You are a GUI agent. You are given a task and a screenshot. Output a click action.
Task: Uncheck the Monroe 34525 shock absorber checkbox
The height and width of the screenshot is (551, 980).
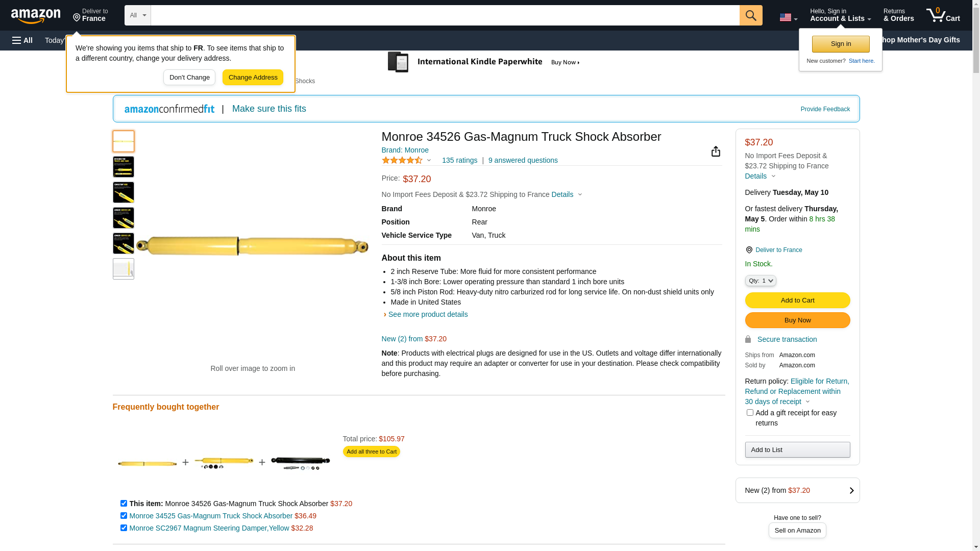pyautogui.click(x=124, y=516)
